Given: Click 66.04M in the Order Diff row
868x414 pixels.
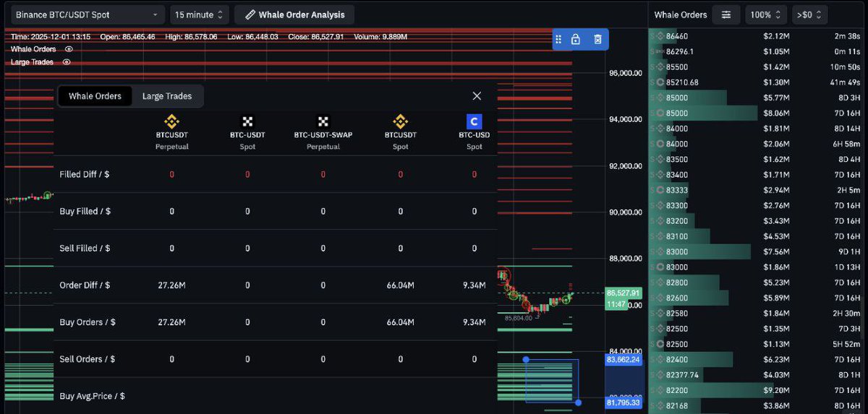Looking at the screenshot, I should (x=400, y=285).
